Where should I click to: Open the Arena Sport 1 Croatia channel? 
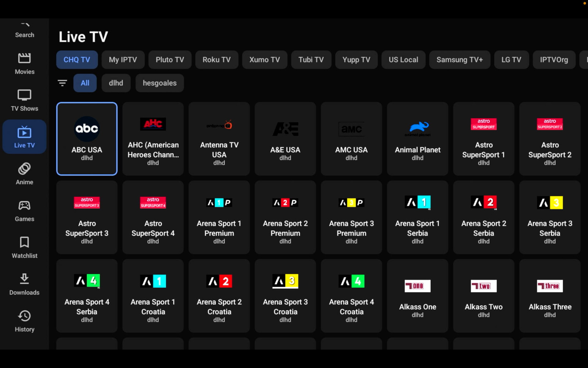coord(153,296)
